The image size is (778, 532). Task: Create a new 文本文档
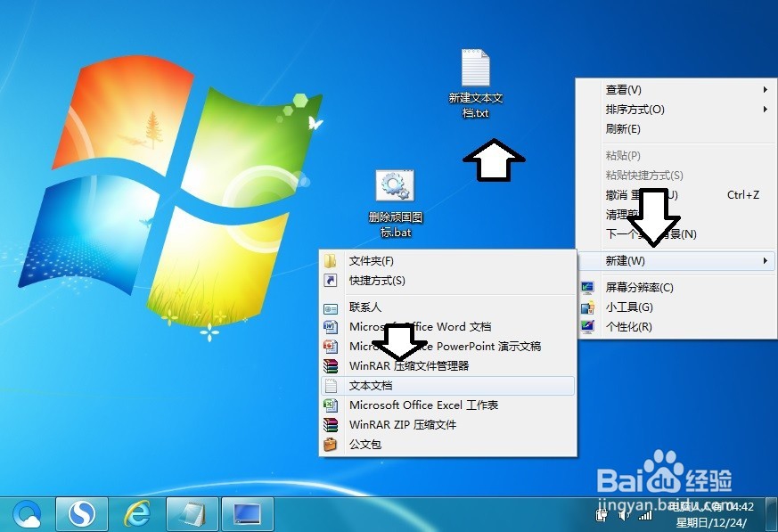(448, 386)
